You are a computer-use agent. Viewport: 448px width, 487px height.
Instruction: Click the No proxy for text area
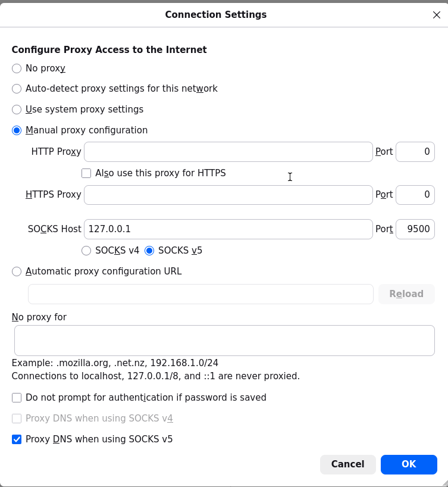click(224, 341)
